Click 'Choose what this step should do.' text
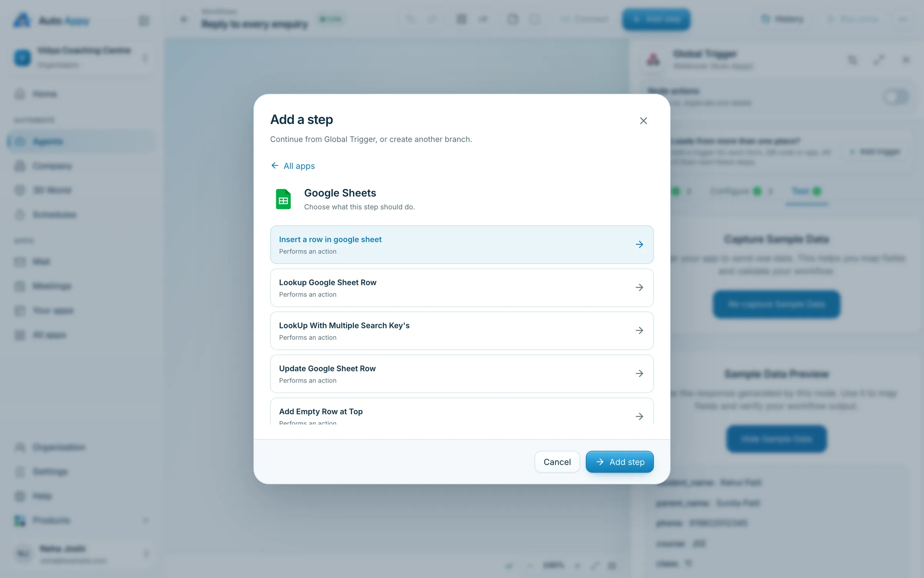The image size is (924, 578). [359, 207]
